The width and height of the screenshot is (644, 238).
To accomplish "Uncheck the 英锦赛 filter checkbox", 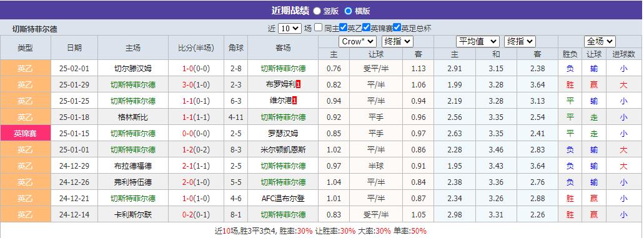I will pyautogui.click(x=367, y=27).
